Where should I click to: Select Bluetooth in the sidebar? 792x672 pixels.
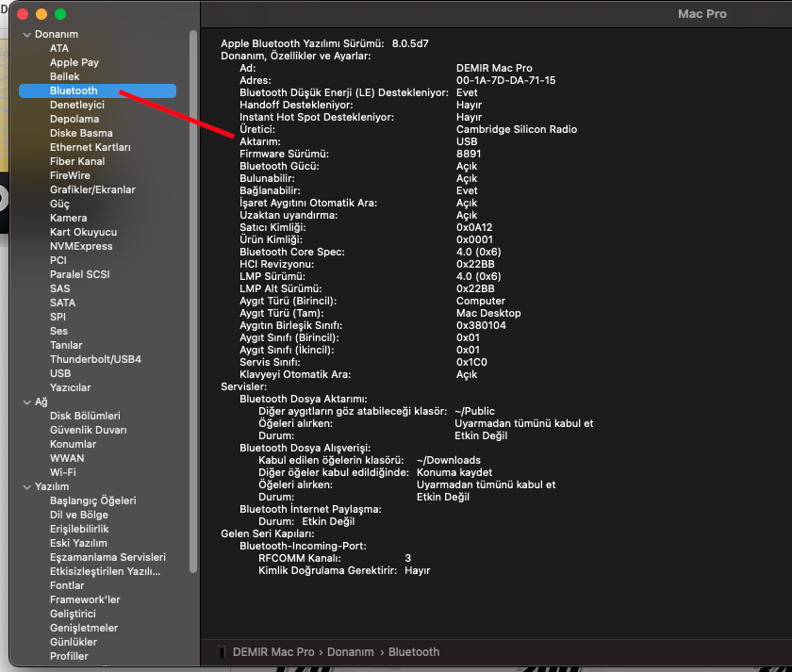(x=74, y=91)
